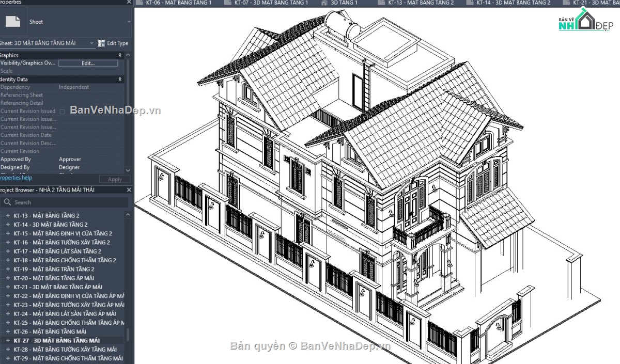
Task: Switch to KT-14 - 3D MẶT BẰNG TẦNG 2 tab
Action: point(513,3)
